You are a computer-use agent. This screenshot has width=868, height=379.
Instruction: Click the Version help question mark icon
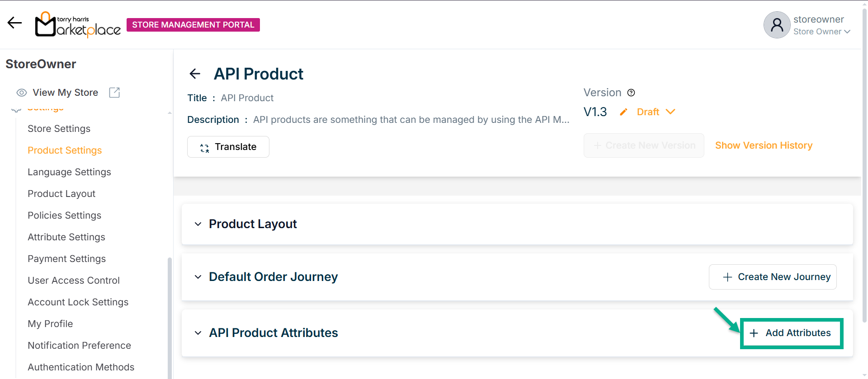click(631, 93)
